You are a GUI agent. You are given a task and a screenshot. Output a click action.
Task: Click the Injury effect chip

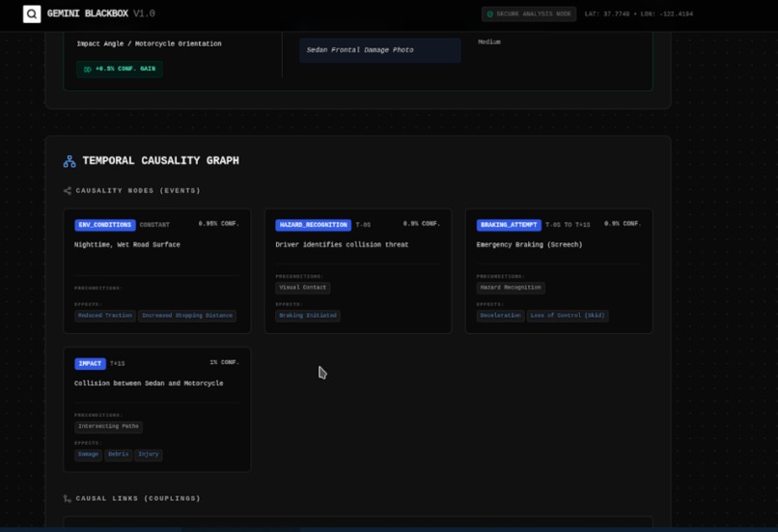(149, 455)
